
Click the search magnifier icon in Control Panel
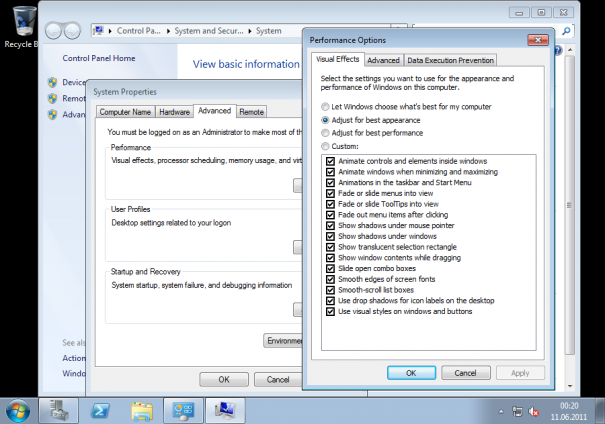566,31
